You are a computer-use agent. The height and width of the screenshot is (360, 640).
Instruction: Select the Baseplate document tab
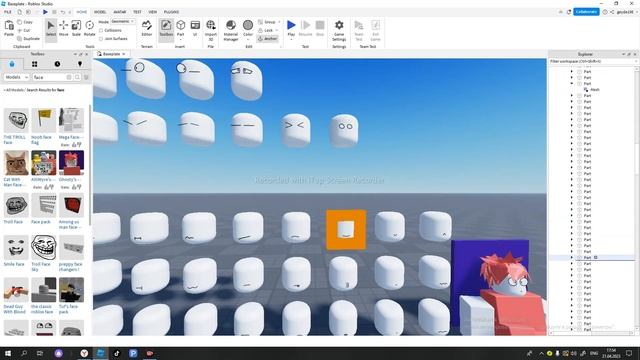(x=111, y=54)
